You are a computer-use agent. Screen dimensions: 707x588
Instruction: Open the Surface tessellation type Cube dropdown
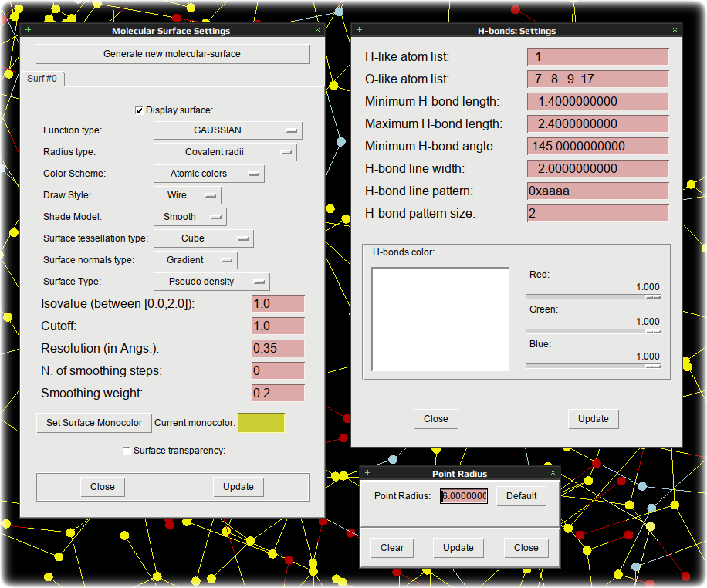(204, 238)
